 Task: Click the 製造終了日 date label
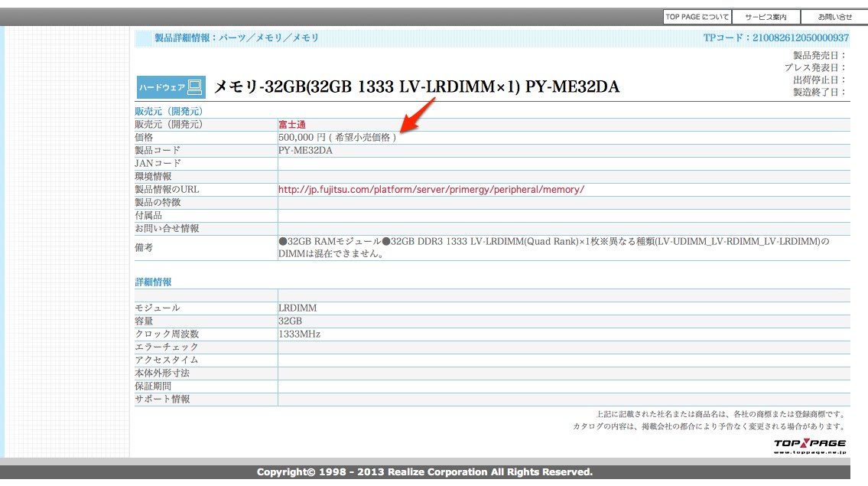pos(820,92)
